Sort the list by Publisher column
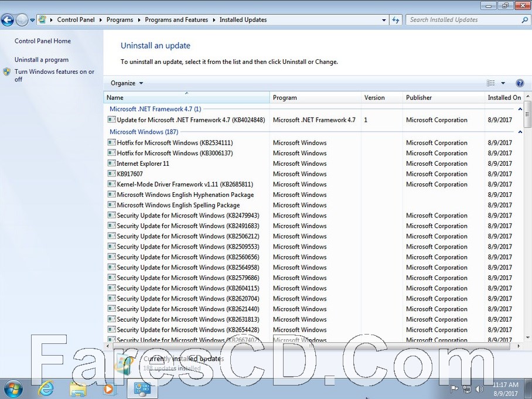The width and height of the screenshot is (532, 399). (444, 97)
